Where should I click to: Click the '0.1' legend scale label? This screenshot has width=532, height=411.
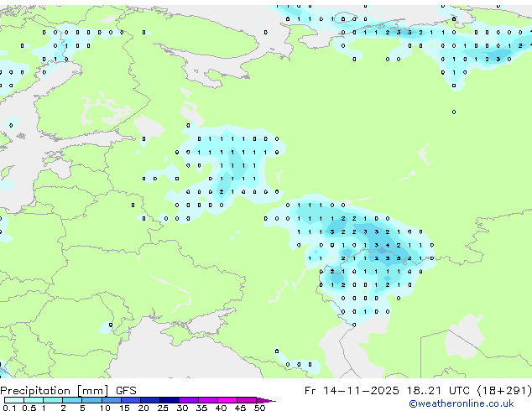(9, 408)
